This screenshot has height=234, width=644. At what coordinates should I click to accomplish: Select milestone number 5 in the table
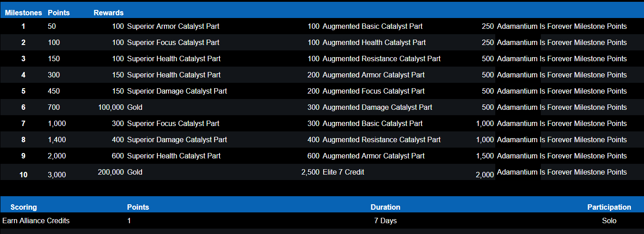pyautogui.click(x=23, y=91)
